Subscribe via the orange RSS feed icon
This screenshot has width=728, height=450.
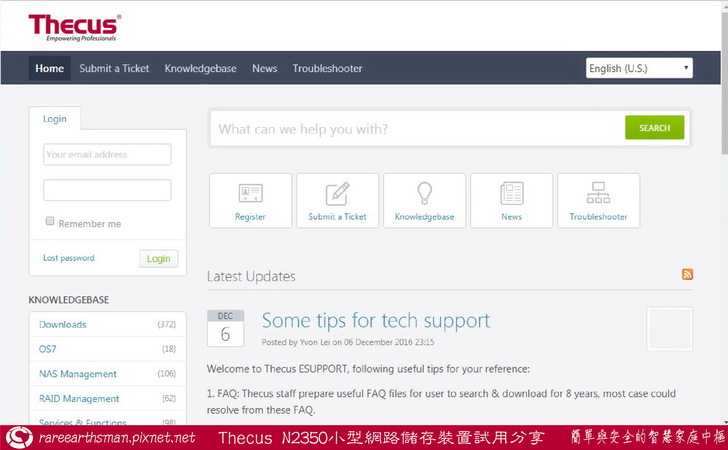pos(687,274)
